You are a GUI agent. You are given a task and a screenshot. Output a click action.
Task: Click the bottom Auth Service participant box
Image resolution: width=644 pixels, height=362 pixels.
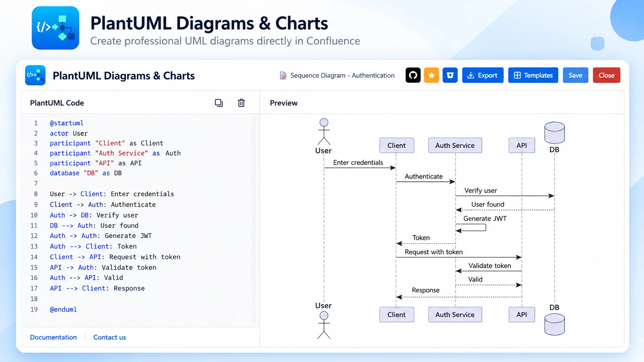tap(455, 315)
